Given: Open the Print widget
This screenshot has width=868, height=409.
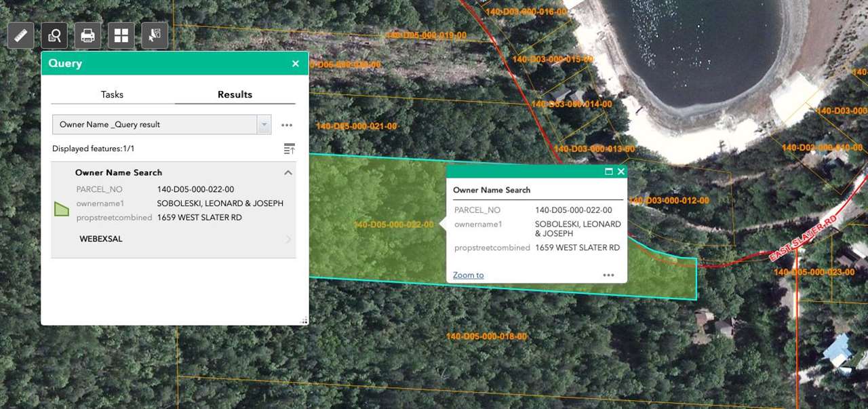Looking at the screenshot, I should pos(88,35).
